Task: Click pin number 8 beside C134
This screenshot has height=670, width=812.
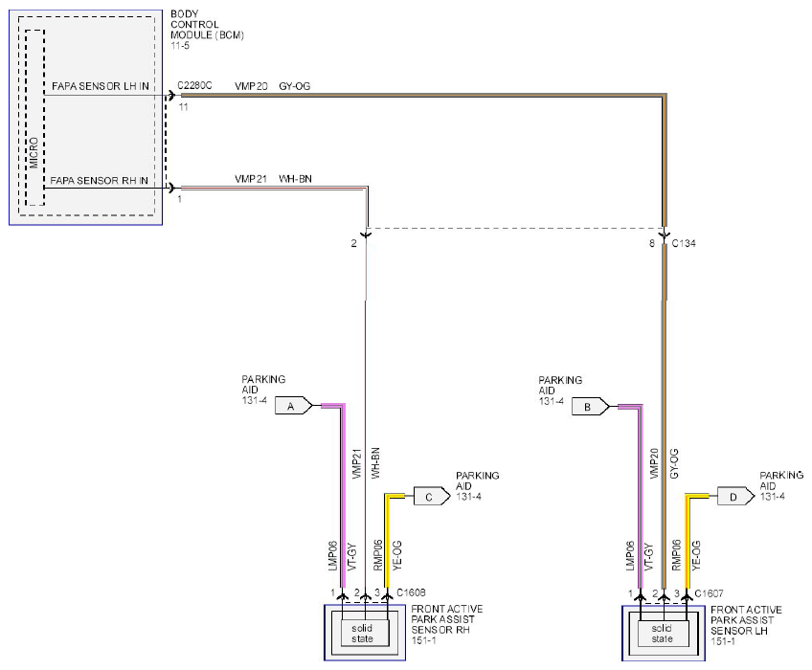Action: (652, 243)
